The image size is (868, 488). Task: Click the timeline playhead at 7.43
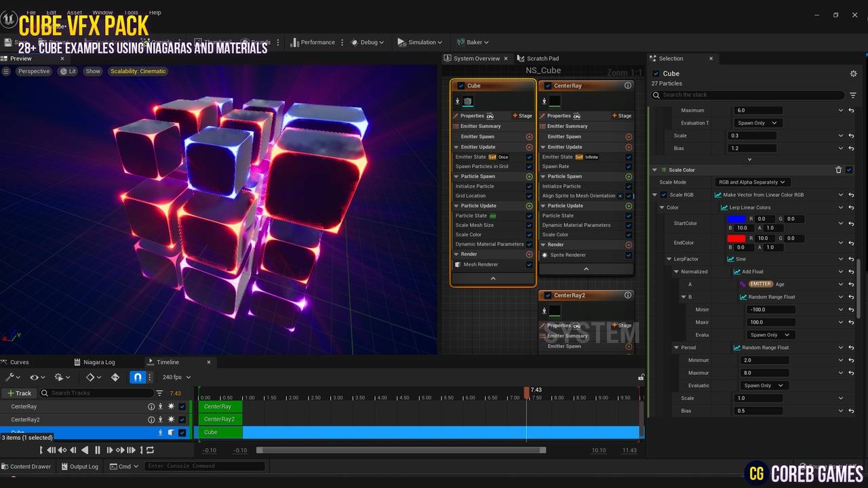pos(526,392)
